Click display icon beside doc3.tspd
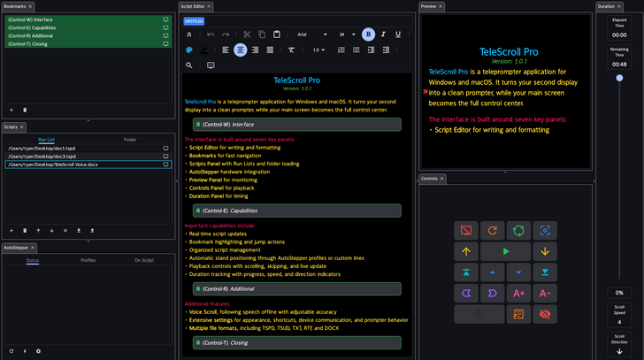644x360 pixels. click(x=166, y=157)
